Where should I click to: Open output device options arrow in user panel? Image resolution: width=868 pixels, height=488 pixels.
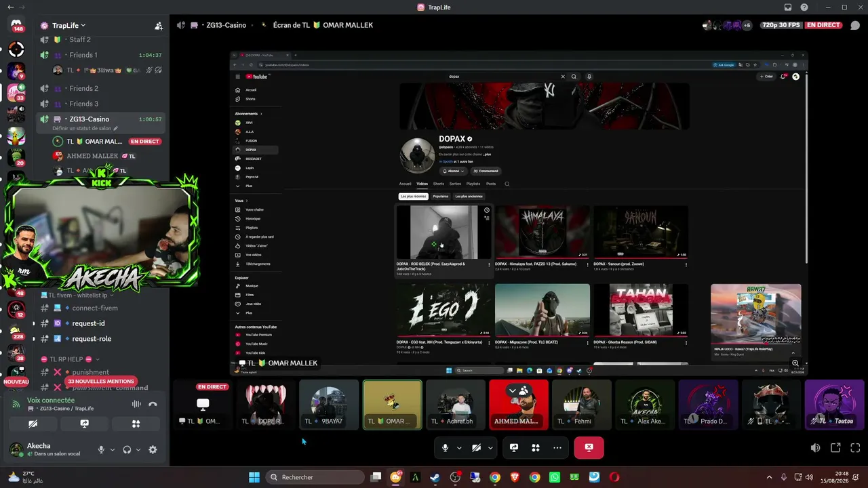pyautogui.click(x=138, y=449)
